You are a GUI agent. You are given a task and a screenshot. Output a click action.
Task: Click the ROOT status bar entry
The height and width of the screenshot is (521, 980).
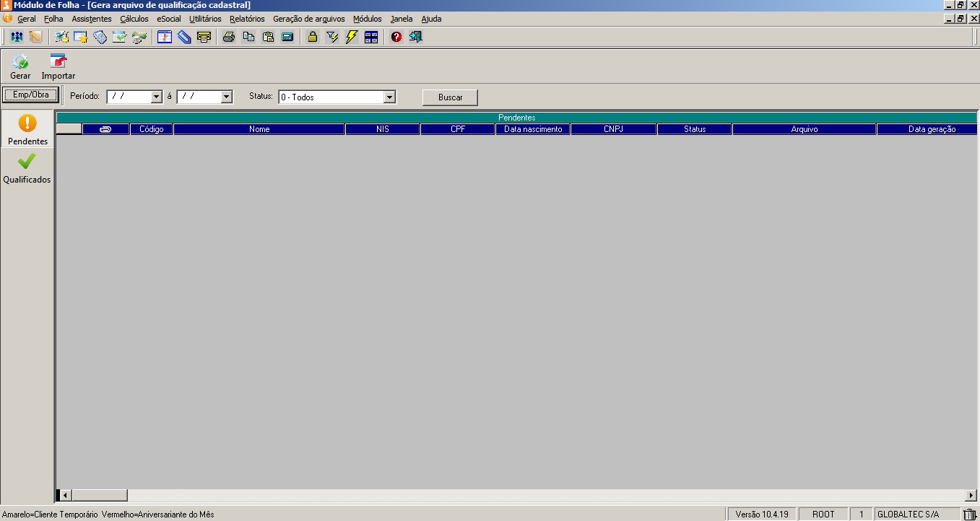click(x=823, y=515)
